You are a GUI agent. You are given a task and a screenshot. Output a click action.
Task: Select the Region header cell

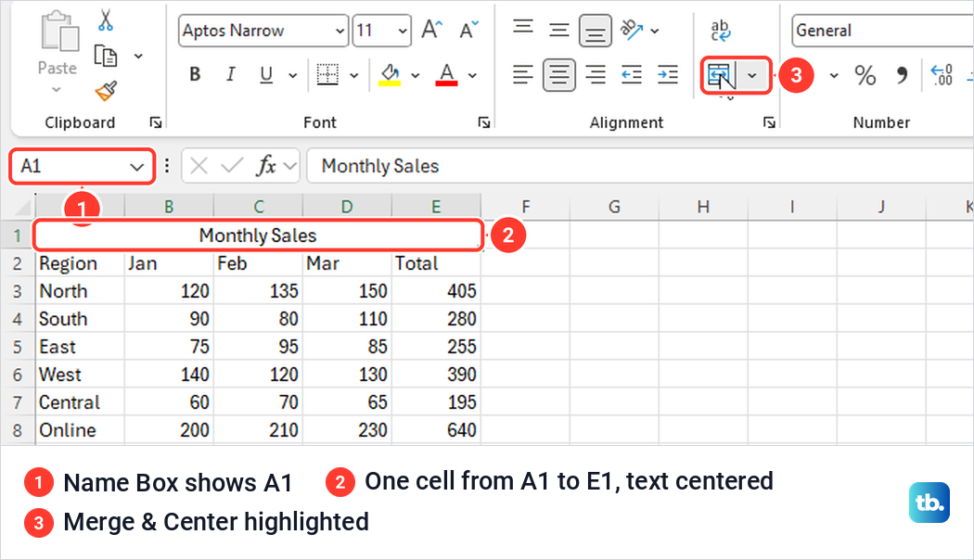tap(80, 263)
